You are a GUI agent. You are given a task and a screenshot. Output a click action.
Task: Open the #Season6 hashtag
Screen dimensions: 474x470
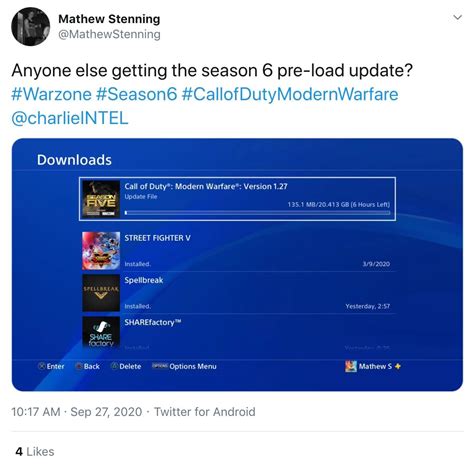point(136,94)
